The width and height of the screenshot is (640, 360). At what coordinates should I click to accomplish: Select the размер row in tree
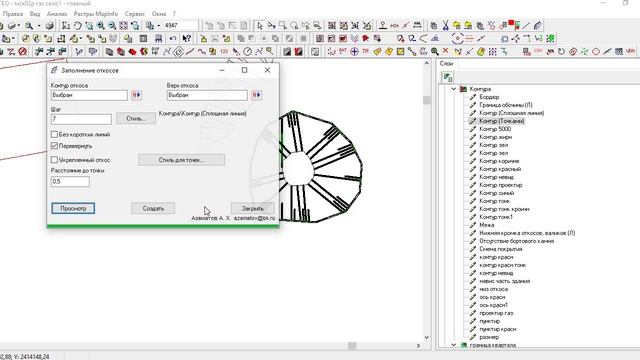click(489, 337)
